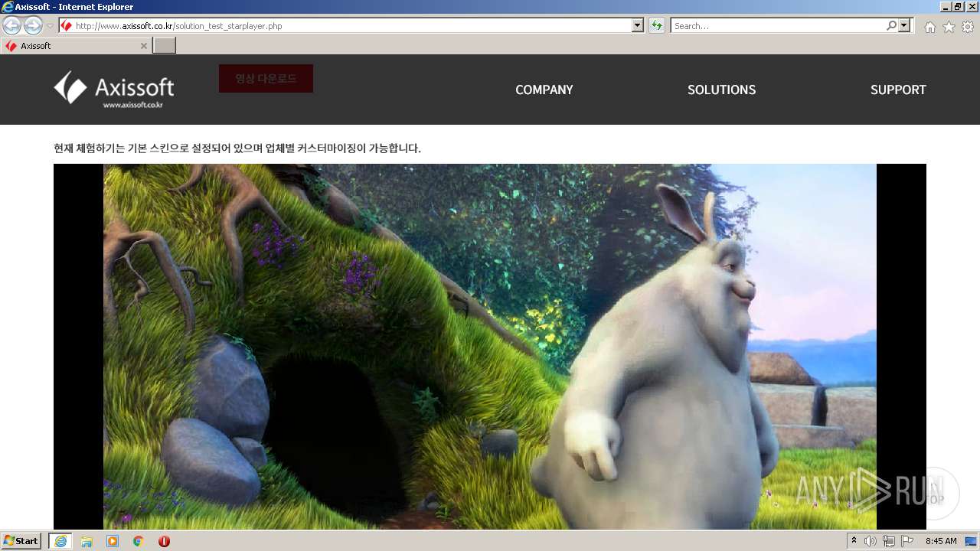Open the search provider dropdown arrow

[905, 26]
